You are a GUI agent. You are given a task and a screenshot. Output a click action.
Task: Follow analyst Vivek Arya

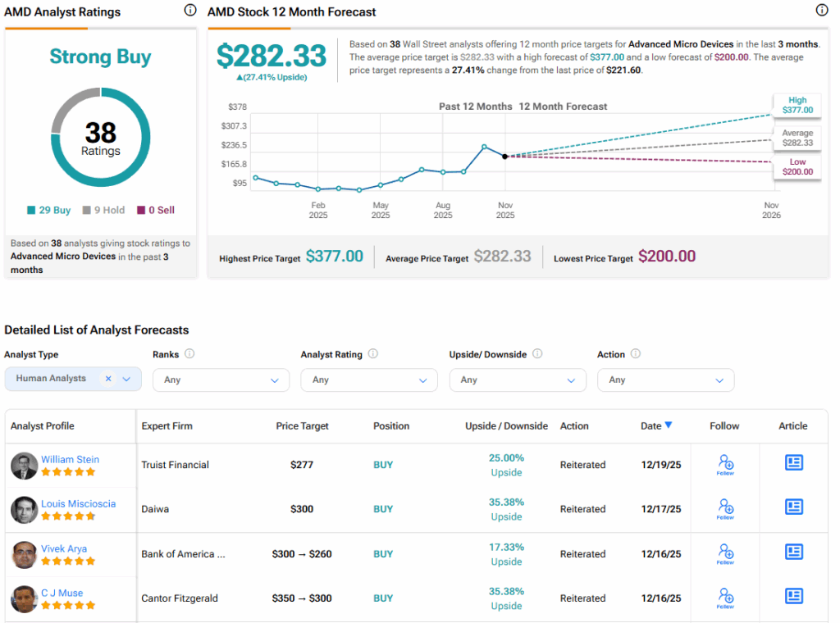[724, 552]
